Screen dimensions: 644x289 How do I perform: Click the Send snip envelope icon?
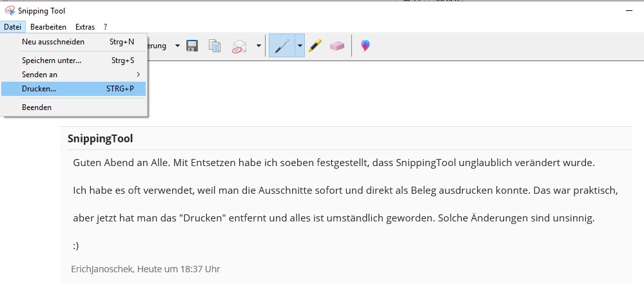(x=239, y=46)
